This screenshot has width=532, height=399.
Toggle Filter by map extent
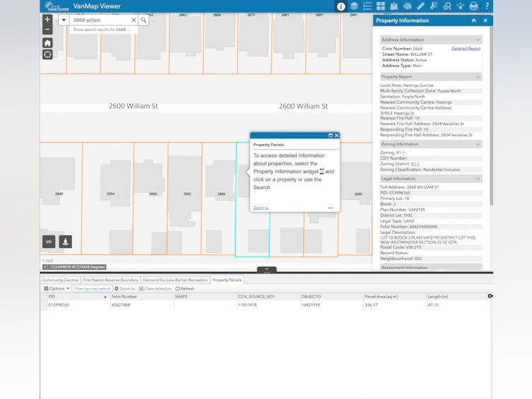92,289
